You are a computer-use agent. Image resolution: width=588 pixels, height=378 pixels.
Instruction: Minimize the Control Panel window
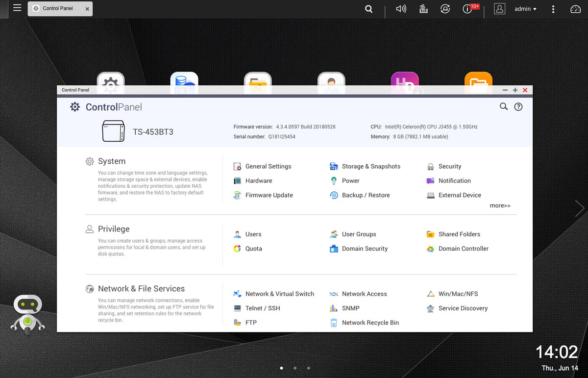click(x=505, y=90)
